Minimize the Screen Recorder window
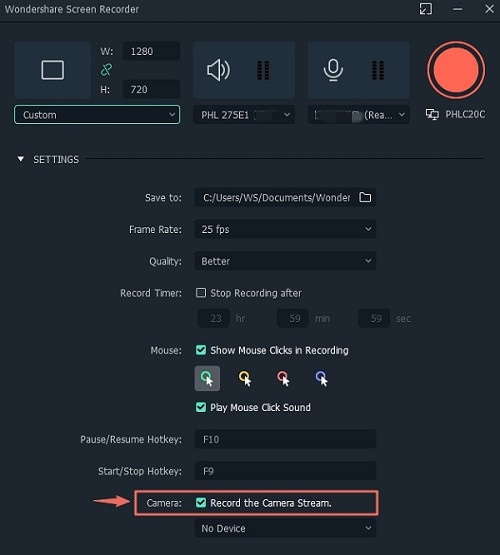Viewport: 500px width, 555px height. click(458, 9)
